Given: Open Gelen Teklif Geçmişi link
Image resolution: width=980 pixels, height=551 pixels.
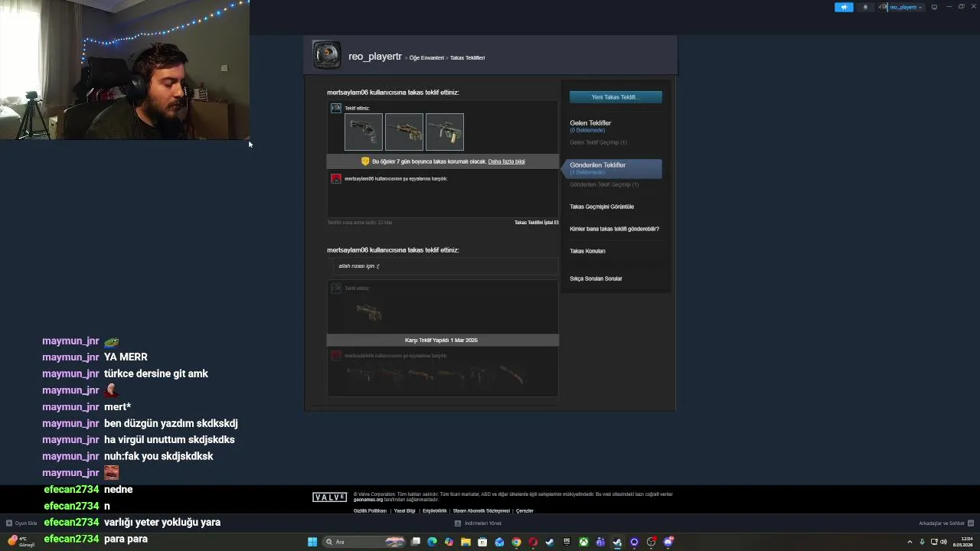Looking at the screenshot, I should click(598, 142).
